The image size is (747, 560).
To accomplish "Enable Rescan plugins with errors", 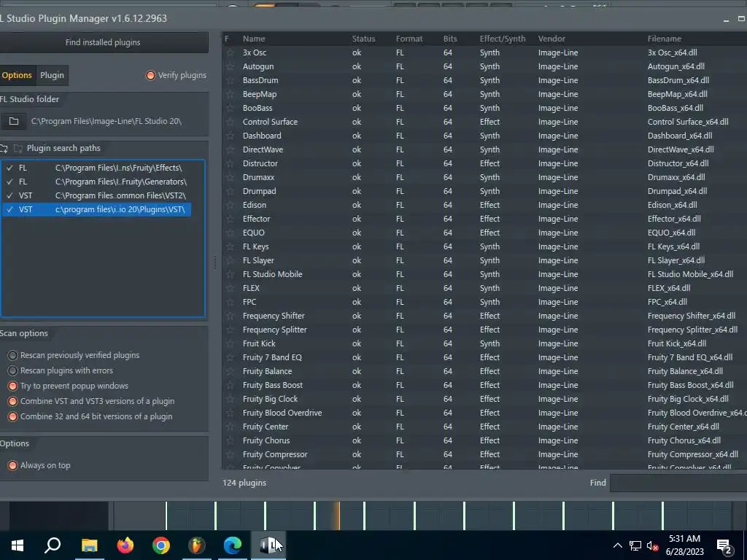I will point(61,370).
